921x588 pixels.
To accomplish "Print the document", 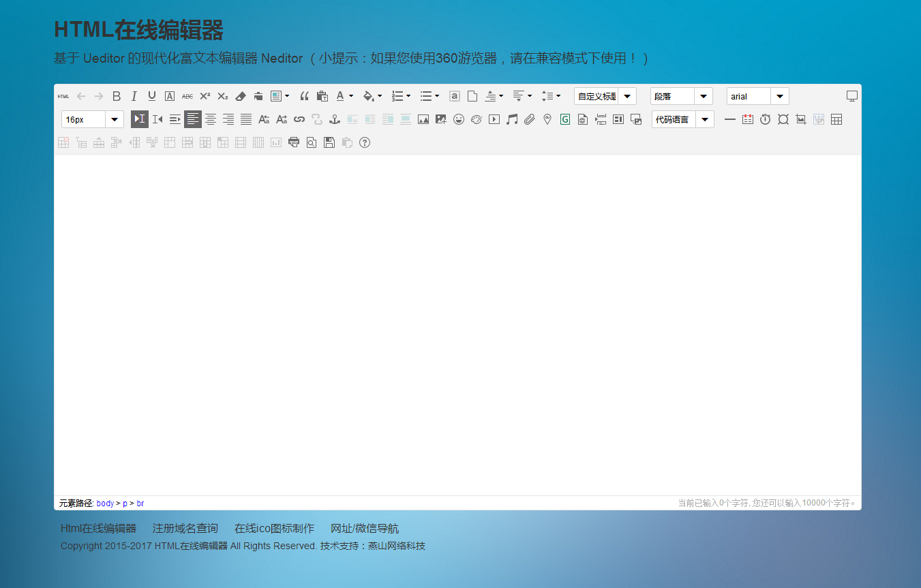I will [x=294, y=142].
